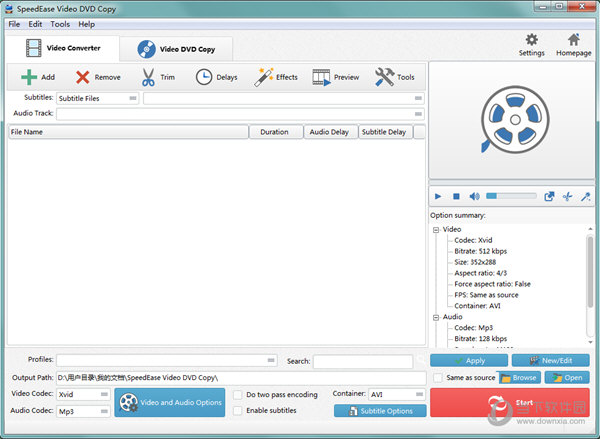
Task: Open the Subtitle Files dropdown
Action: coord(98,98)
